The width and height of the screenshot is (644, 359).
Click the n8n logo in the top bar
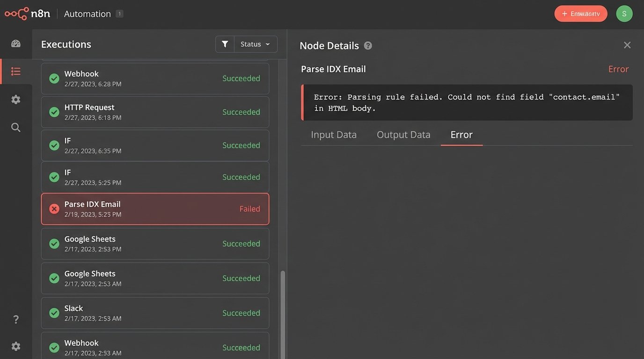[27, 13]
